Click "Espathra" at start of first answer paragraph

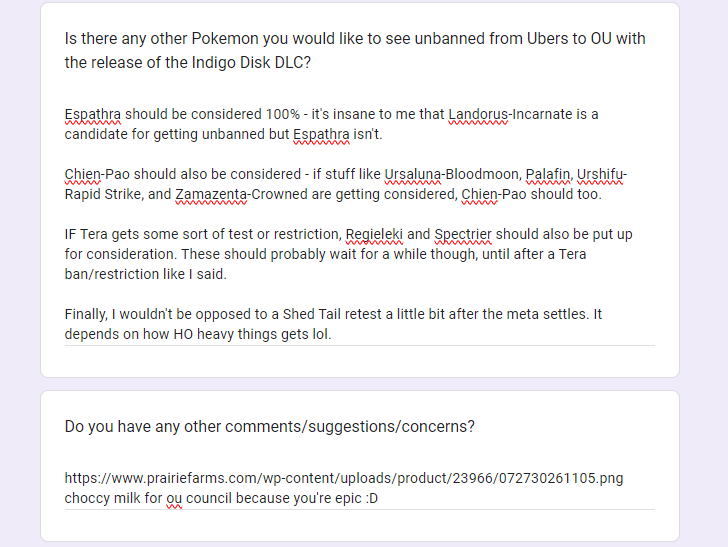(x=92, y=114)
